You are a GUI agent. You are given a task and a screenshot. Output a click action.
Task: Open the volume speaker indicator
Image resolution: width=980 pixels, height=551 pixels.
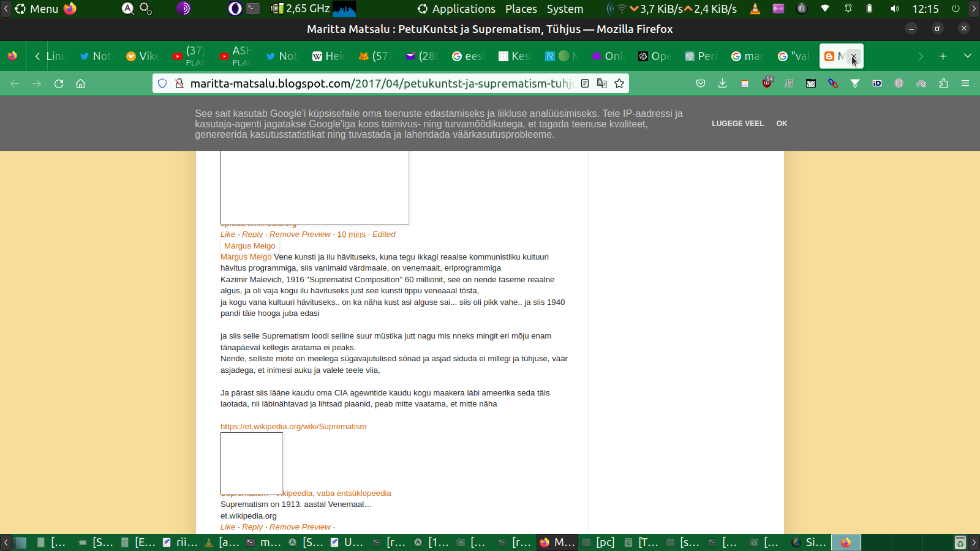895,9
